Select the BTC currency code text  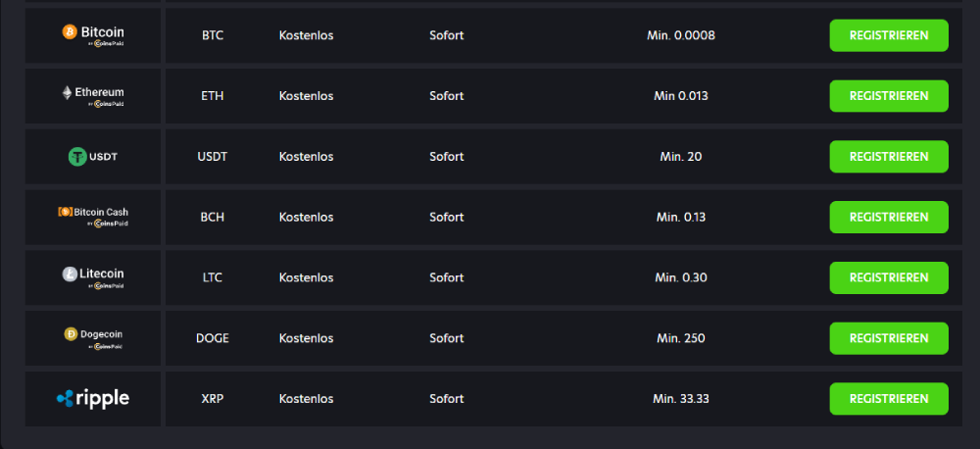(213, 35)
